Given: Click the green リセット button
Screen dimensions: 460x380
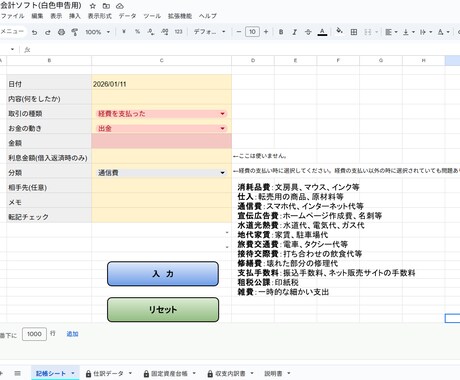Looking at the screenshot, I should 163,309.
